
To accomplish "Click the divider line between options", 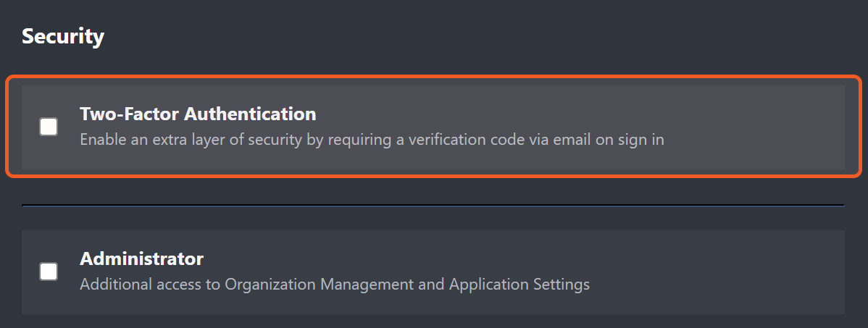I will (433, 206).
